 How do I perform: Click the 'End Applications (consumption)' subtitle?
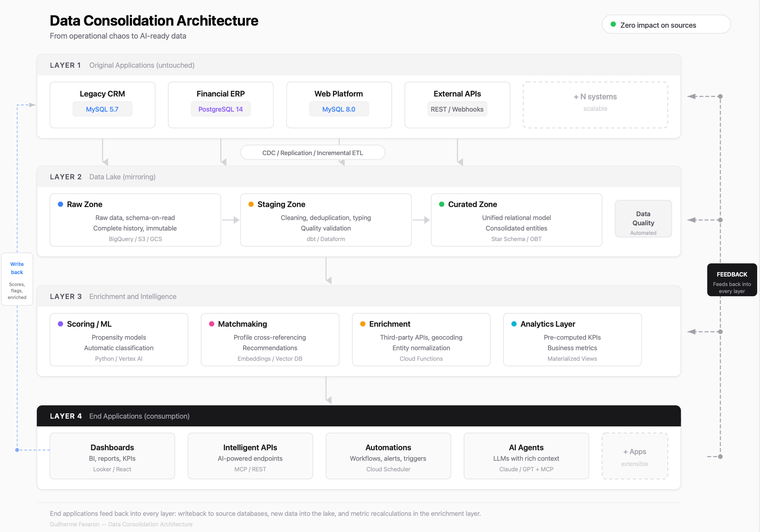click(139, 416)
